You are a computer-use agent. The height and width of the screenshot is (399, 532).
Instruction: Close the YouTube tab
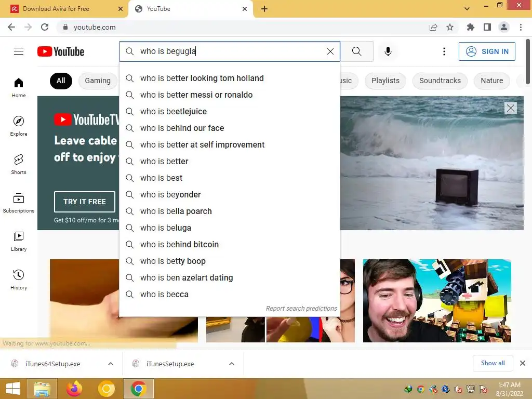[245, 9]
